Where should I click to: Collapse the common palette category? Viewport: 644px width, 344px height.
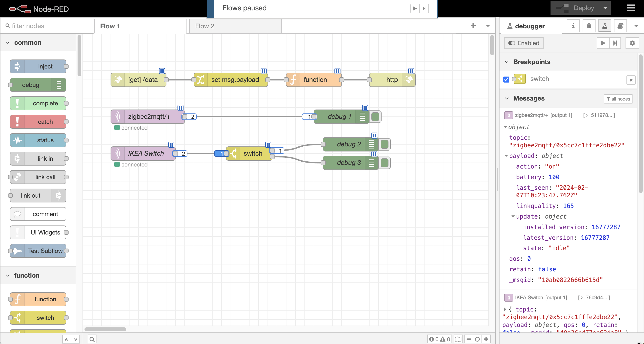pos(8,43)
